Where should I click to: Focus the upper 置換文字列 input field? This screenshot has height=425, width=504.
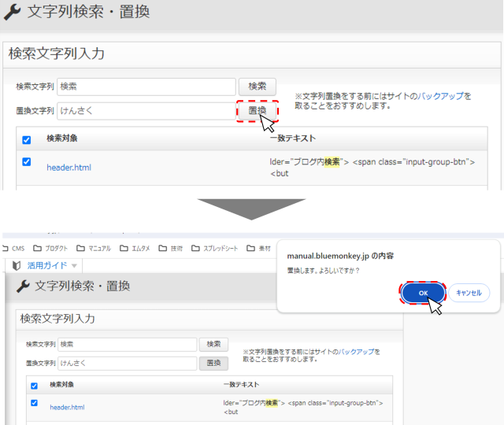(146, 111)
